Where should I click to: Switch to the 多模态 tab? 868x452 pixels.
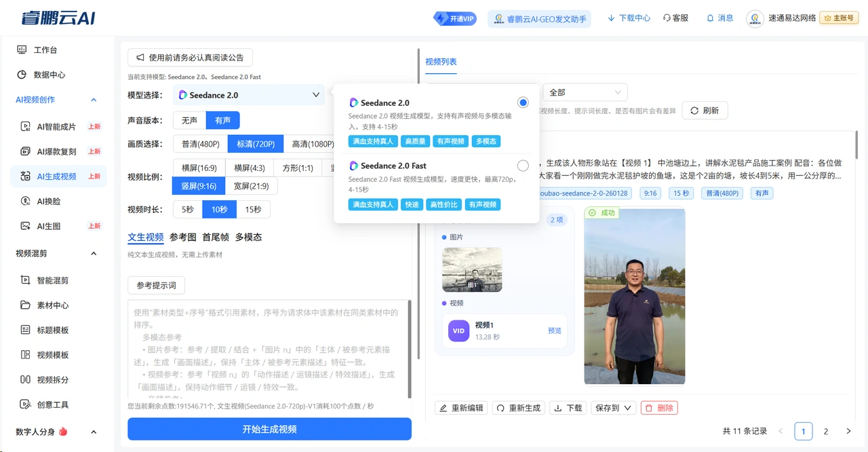tap(248, 237)
